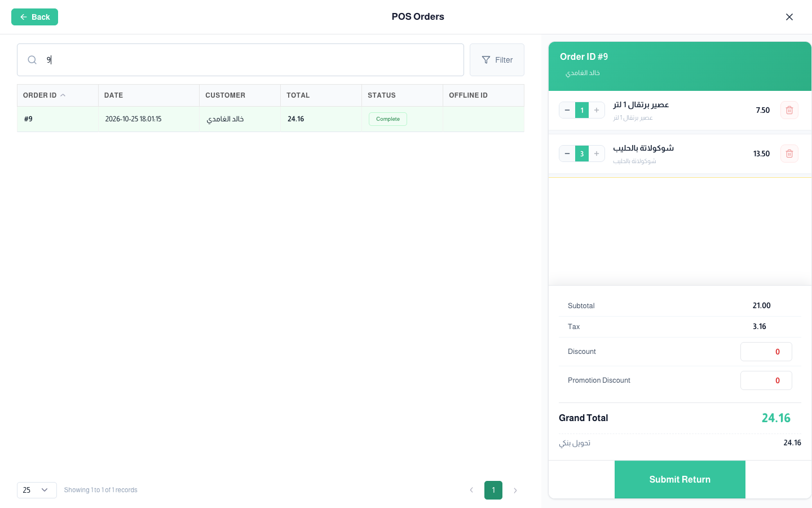Image resolution: width=812 pixels, height=508 pixels.
Task: Click the quantity value 1 for orange juice
Action: pos(582,110)
